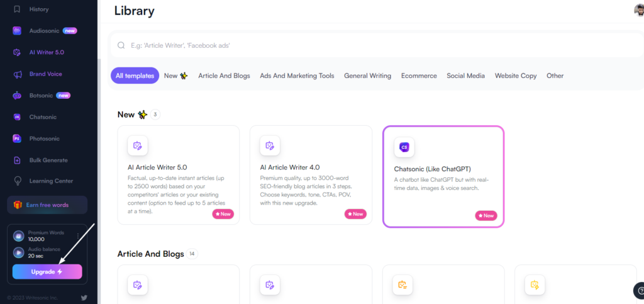Click the Chatsonic CS sidebar icon
This screenshot has width=644, height=304.
click(x=17, y=117)
